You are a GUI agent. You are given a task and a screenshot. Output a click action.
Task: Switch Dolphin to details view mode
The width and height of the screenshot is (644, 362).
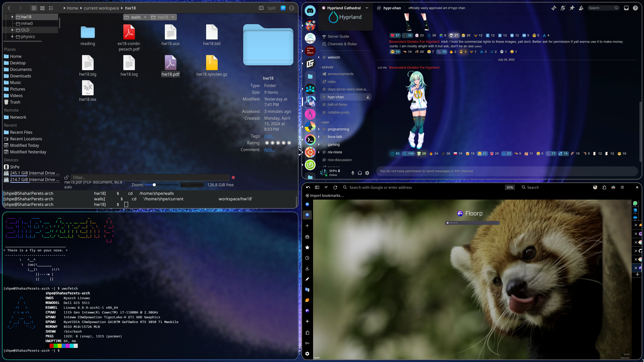point(51,8)
